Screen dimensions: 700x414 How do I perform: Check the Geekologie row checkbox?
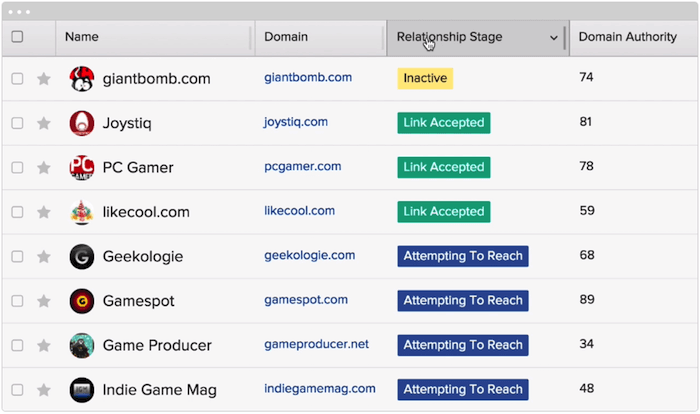coord(17,256)
